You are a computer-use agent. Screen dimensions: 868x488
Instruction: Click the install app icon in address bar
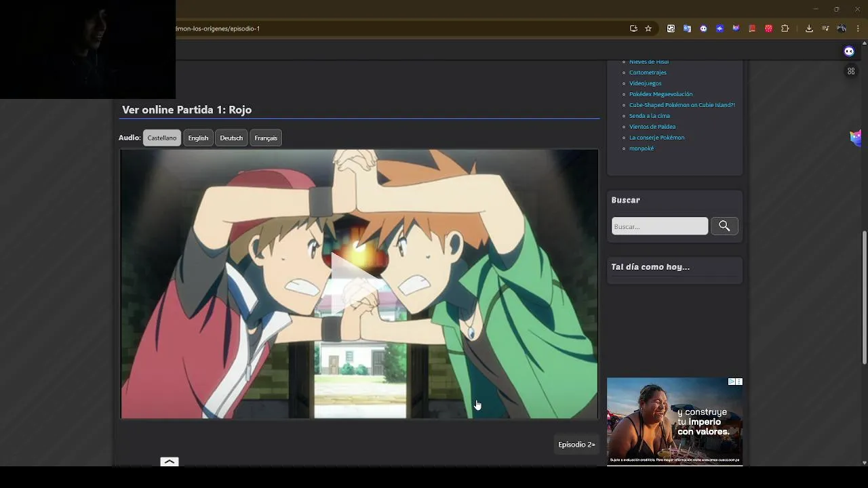(633, 28)
